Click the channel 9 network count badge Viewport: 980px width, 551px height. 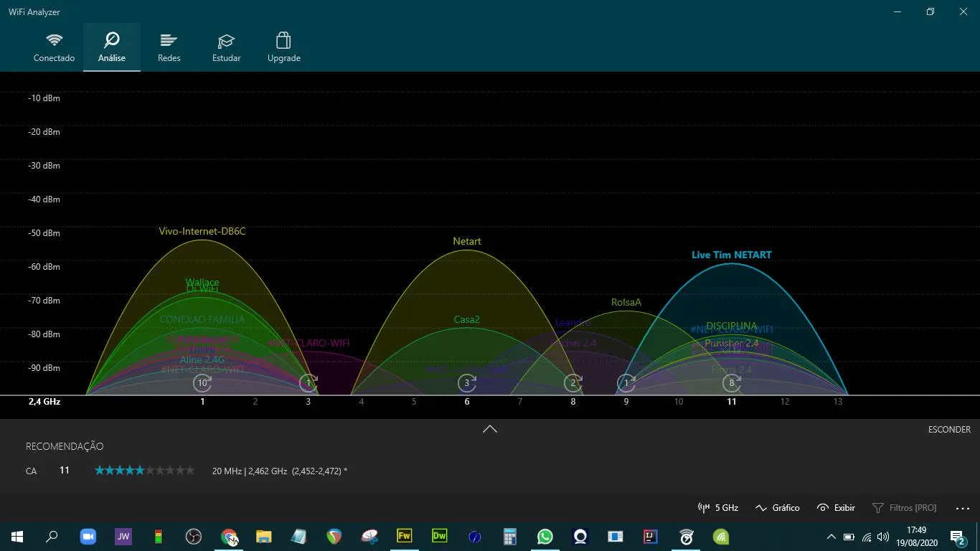(x=626, y=383)
